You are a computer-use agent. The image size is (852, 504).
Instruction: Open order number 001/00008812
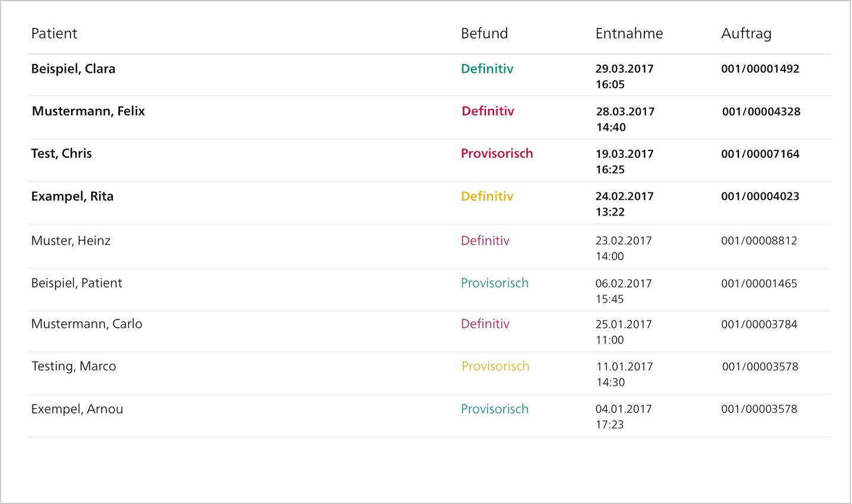(x=759, y=241)
